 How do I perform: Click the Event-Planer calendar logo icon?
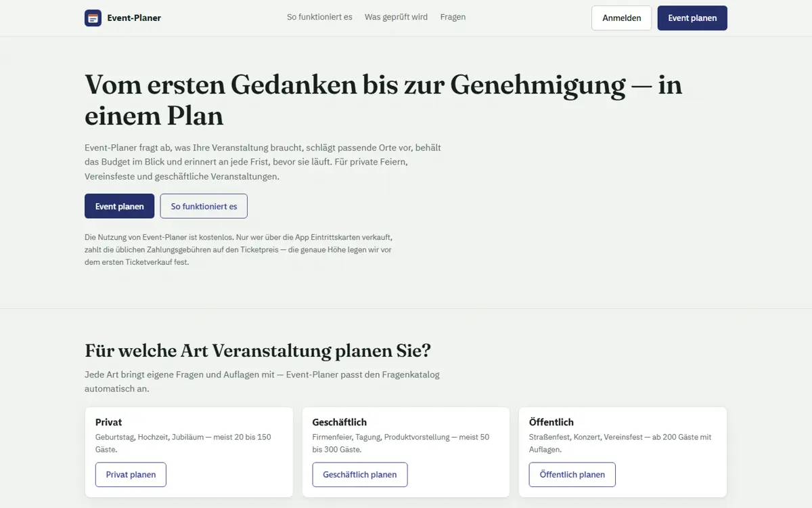tap(93, 18)
